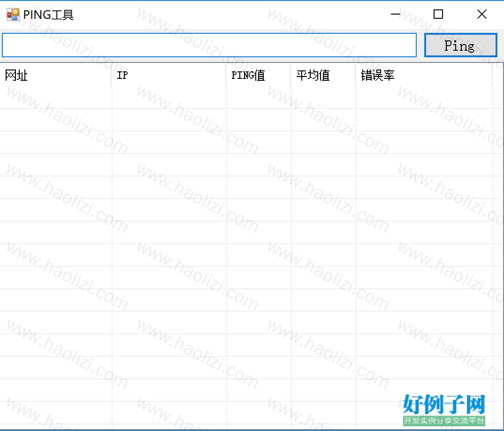Viewport: 504px width, 431px height.
Task: Click the PING值 column header
Action: point(259,75)
